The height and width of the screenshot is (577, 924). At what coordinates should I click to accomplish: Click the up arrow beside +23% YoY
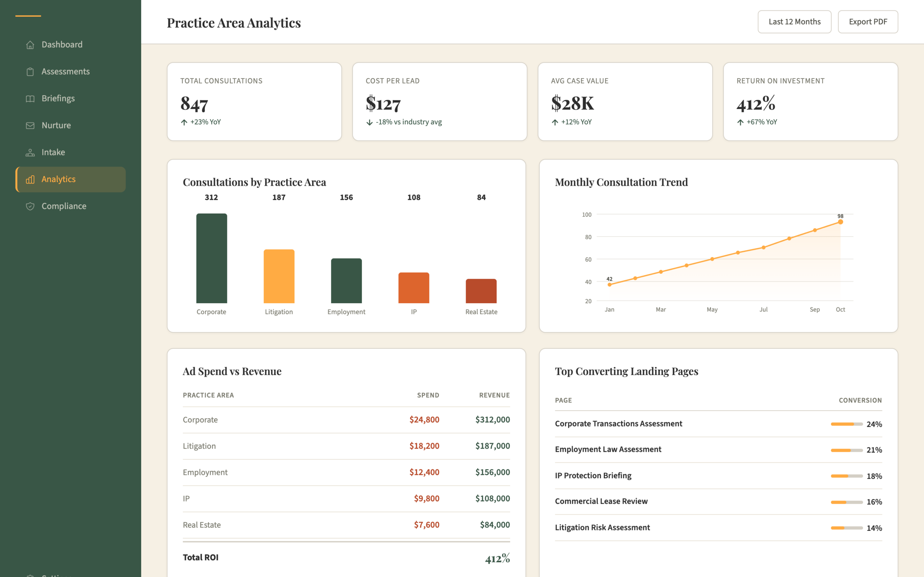(184, 122)
